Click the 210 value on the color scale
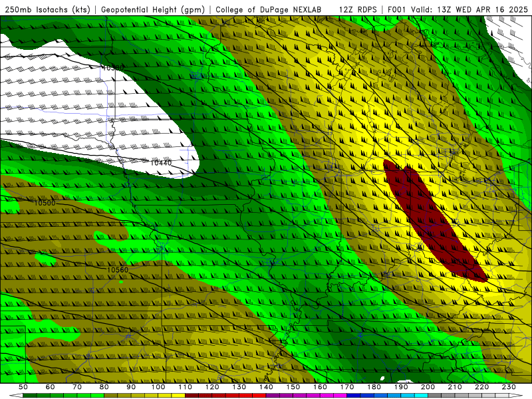532x399 pixels. click(455, 387)
